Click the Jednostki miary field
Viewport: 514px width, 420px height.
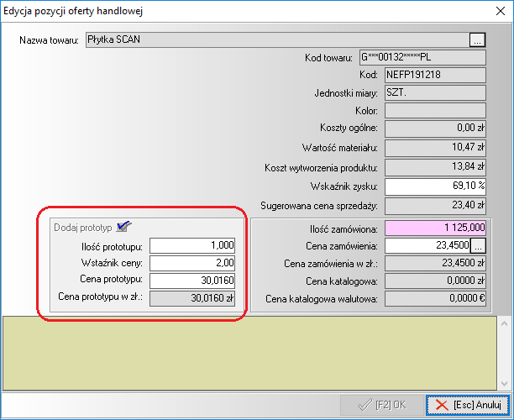(x=435, y=92)
